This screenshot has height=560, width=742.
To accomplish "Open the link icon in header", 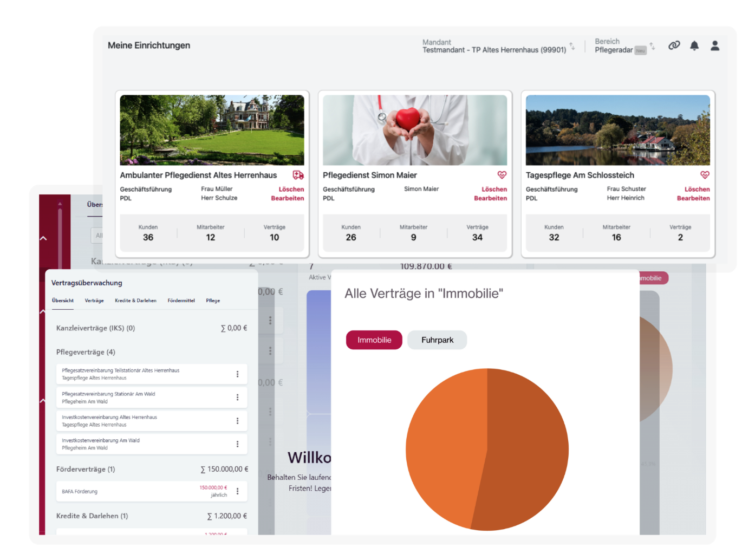I will [x=674, y=45].
